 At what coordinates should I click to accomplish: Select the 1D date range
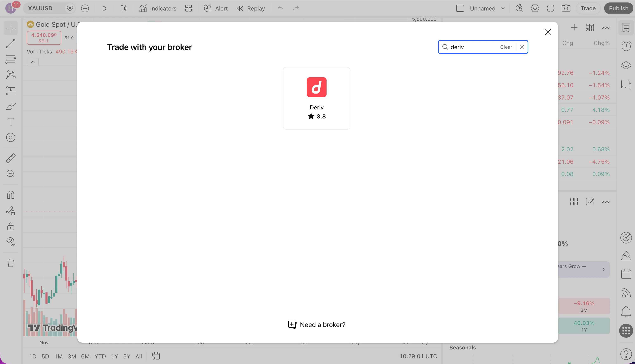click(33, 356)
